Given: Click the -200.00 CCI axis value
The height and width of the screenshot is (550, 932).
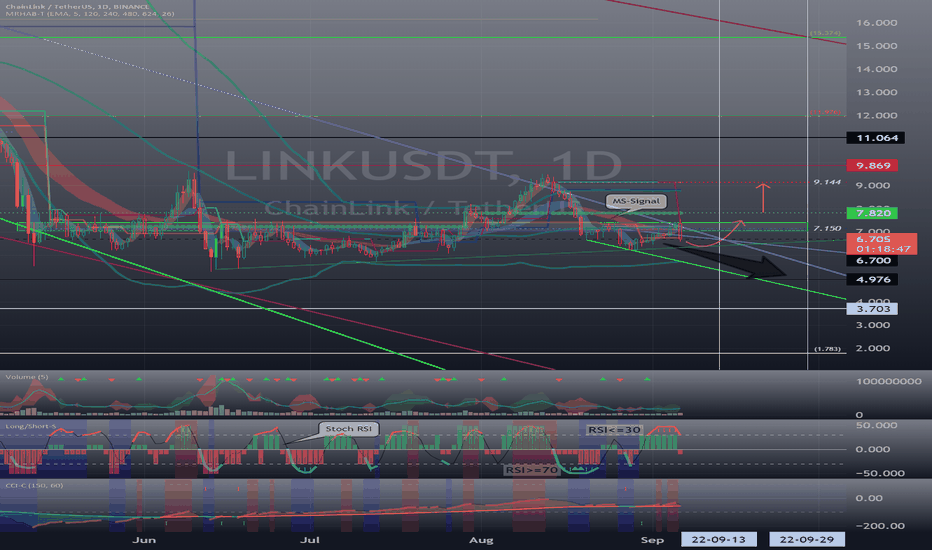Looking at the screenshot, I should (x=880, y=526).
